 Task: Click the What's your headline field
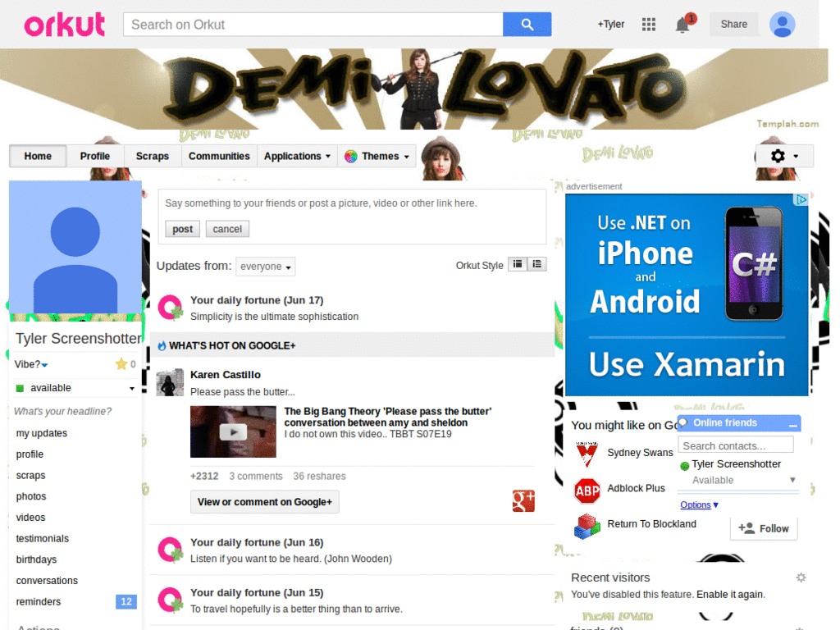62,412
